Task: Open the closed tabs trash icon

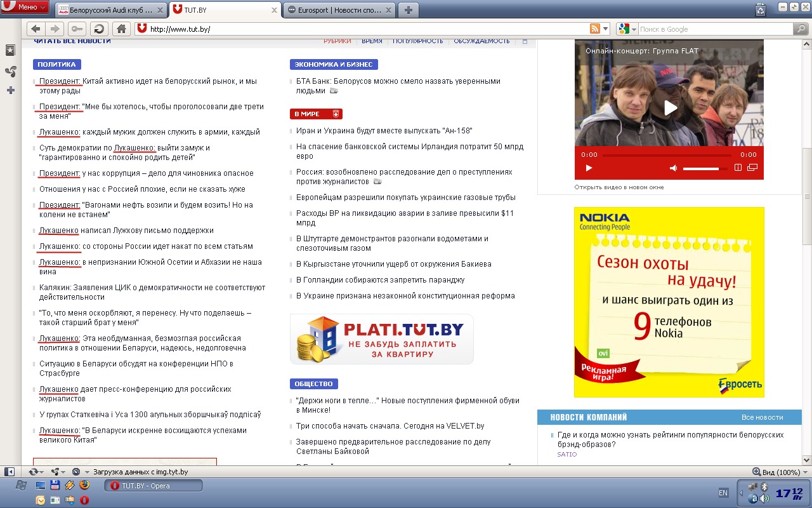Action: coord(760,10)
